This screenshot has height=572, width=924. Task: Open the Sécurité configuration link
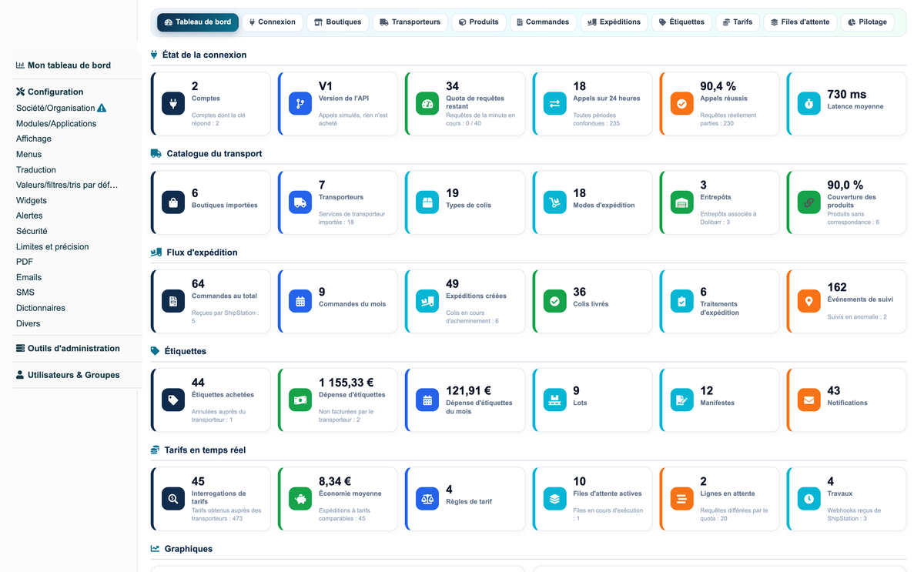[x=32, y=231]
